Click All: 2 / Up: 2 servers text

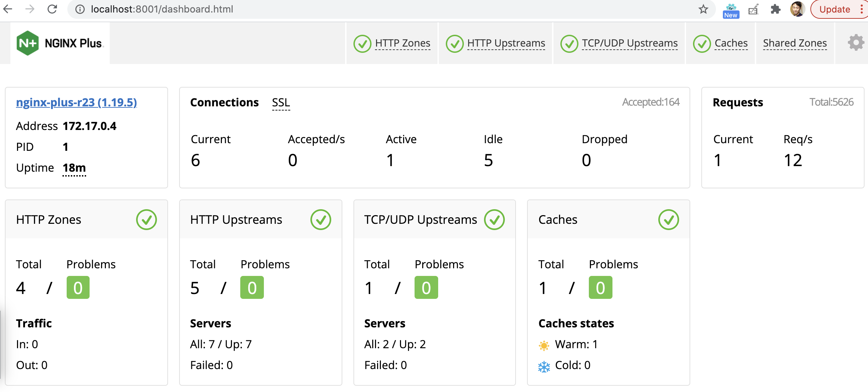(395, 344)
